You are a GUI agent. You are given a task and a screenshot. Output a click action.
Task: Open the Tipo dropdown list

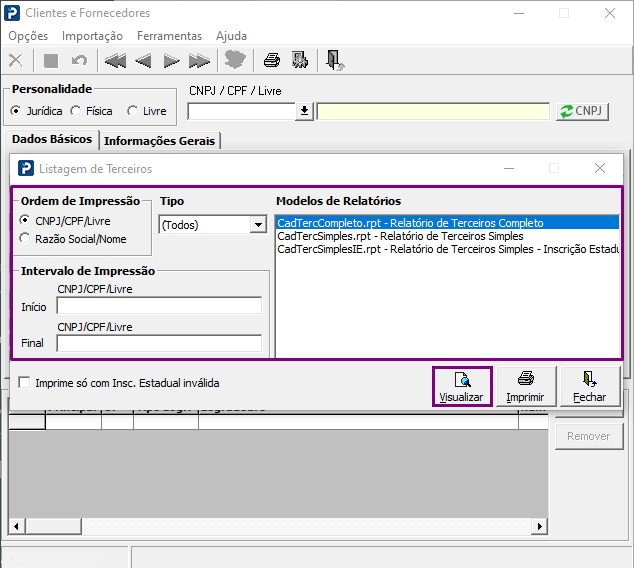[257, 225]
